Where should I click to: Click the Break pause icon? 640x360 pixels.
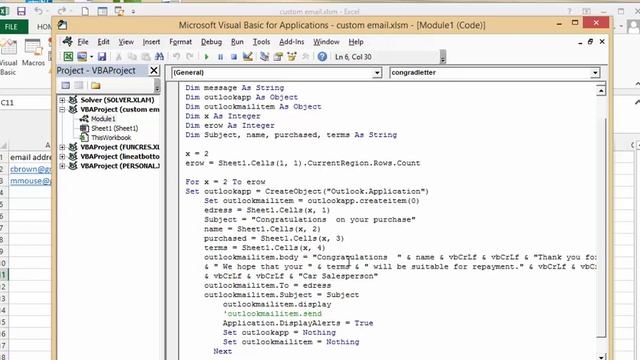pyautogui.click(x=220, y=57)
